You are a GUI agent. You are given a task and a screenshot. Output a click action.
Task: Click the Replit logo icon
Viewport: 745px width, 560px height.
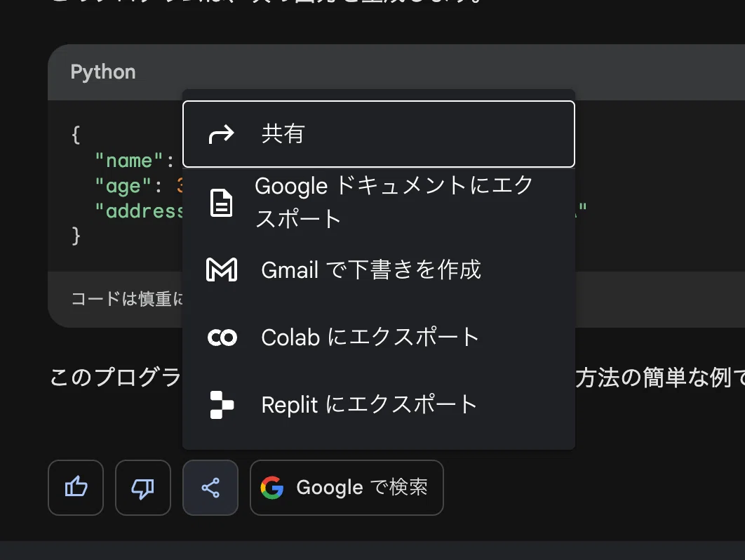222,404
